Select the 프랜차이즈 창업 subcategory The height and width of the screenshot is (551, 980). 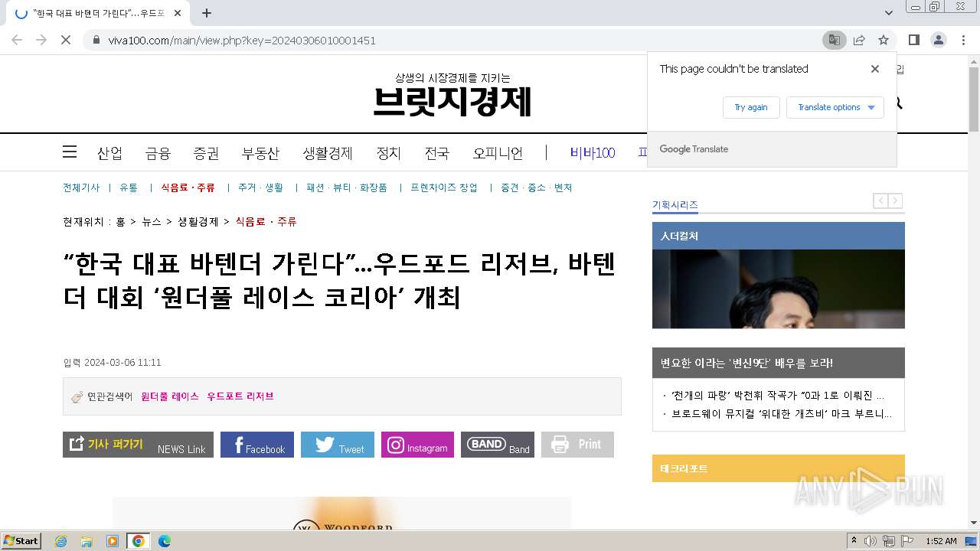pyautogui.click(x=444, y=187)
